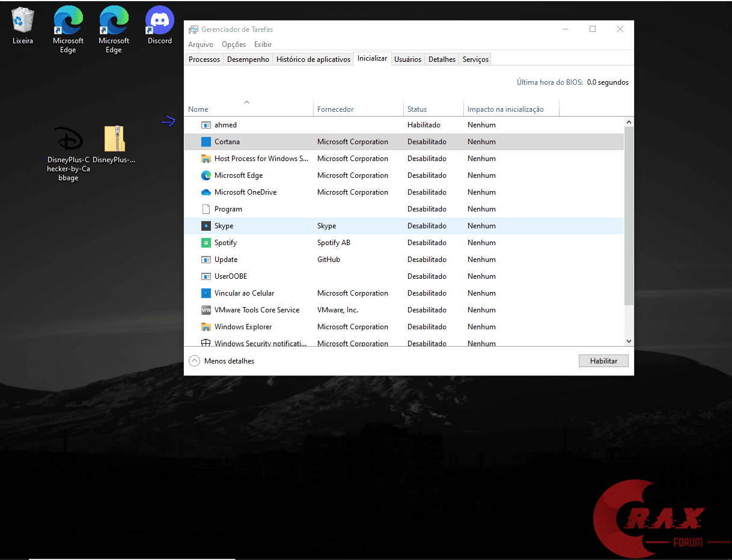732x560 pixels.
Task: Click the Cortana row icon
Action: (206, 142)
